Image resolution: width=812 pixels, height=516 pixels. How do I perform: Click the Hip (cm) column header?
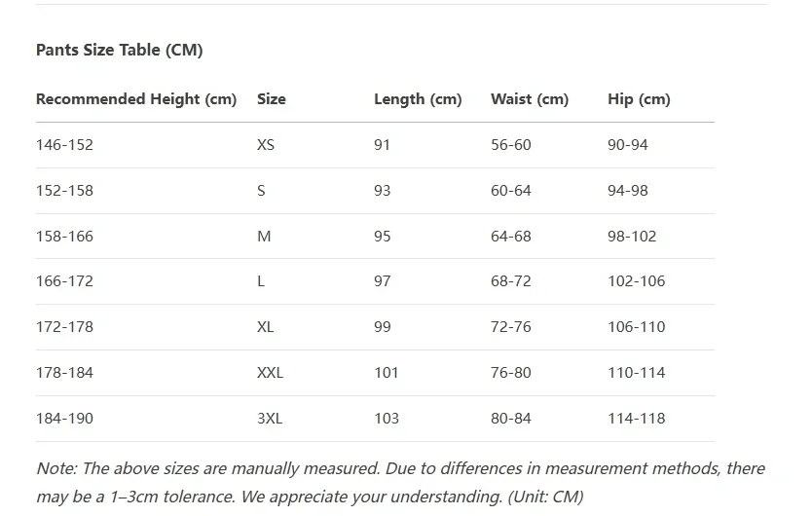639,99
